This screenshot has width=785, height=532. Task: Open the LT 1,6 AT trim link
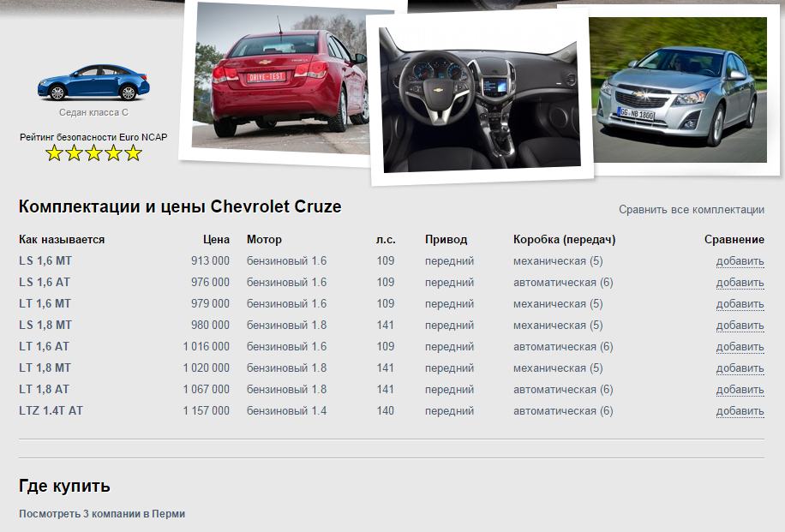point(44,346)
